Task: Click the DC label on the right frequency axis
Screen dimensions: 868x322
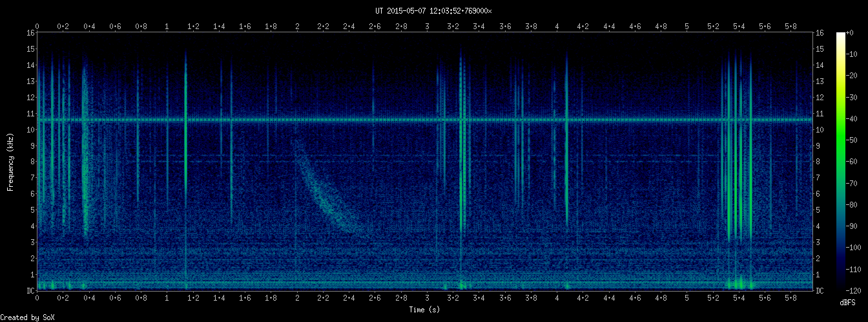Action: point(820,291)
